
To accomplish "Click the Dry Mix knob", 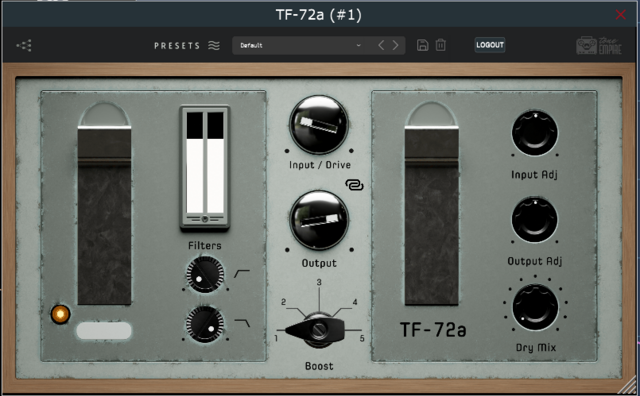I will [x=535, y=307].
